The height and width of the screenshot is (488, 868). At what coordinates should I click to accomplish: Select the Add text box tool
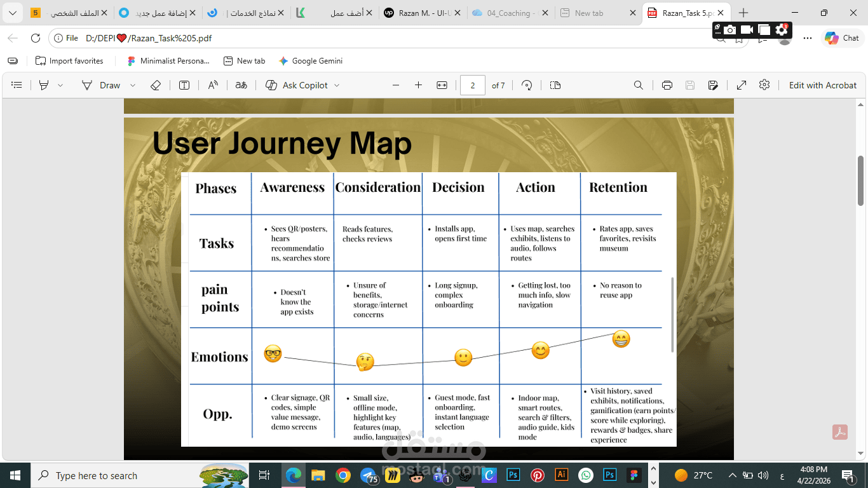point(184,85)
